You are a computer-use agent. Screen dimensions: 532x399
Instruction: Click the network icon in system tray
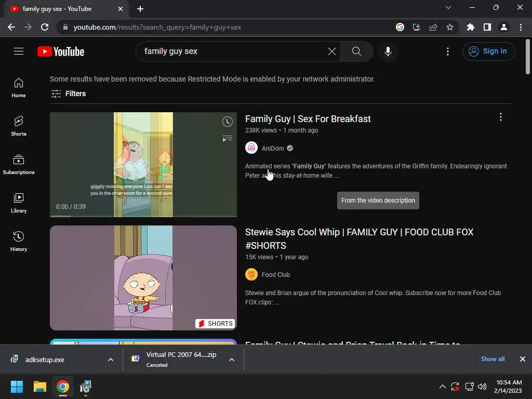pos(469,387)
